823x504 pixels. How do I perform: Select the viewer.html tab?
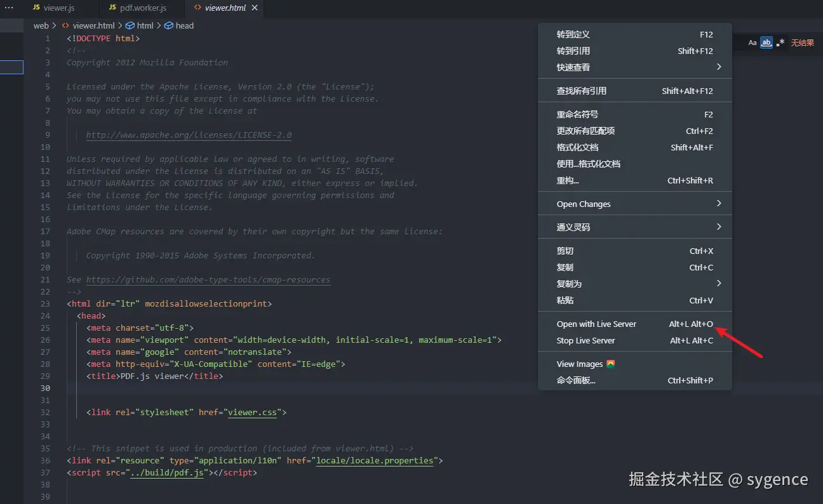click(x=225, y=8)
